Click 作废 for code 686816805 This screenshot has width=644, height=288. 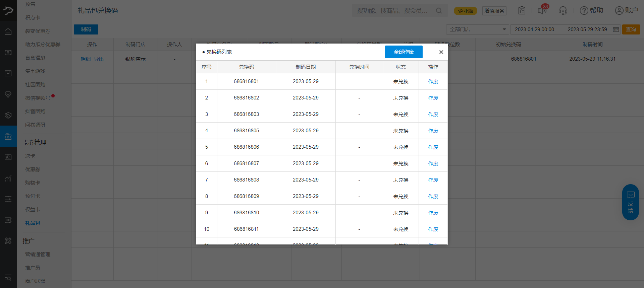tap(433, 131)
